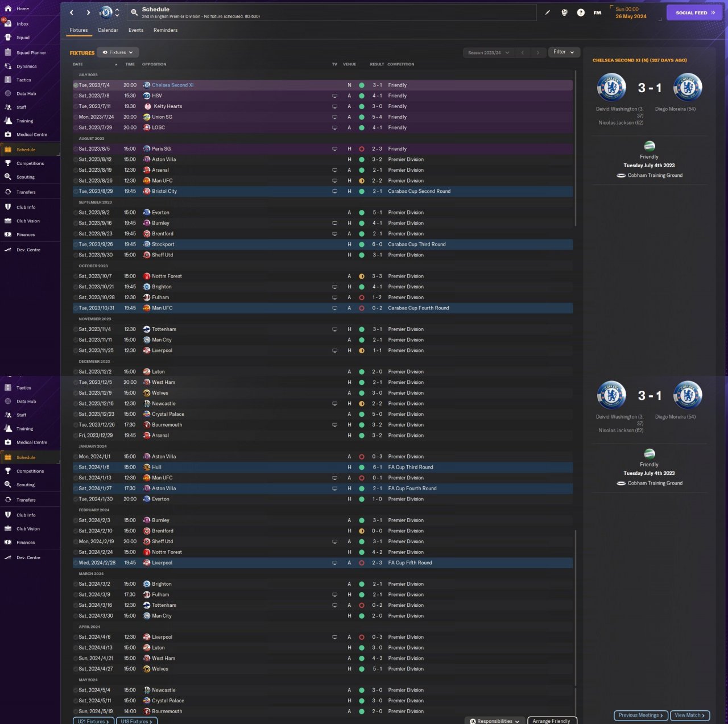The width and height of the screenshot is (728, 724).
Task: Click the 'FA Cup Fifth Round' competition text
Action: pos(410,563)
